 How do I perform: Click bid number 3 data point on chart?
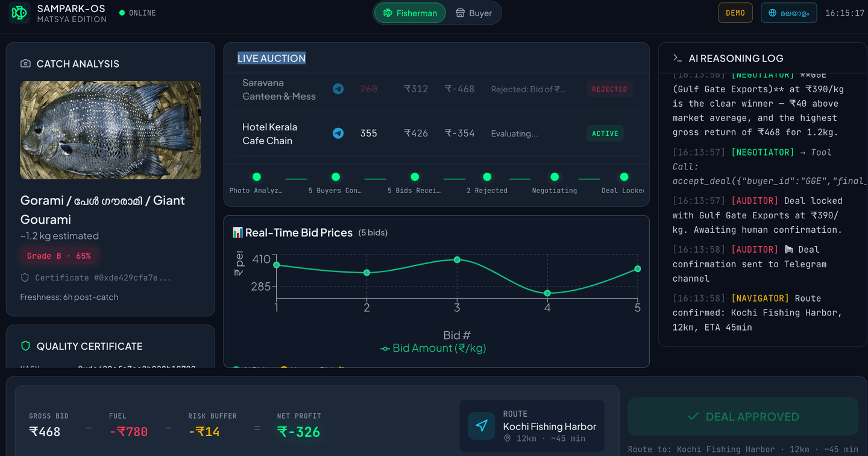pos(457,259)
